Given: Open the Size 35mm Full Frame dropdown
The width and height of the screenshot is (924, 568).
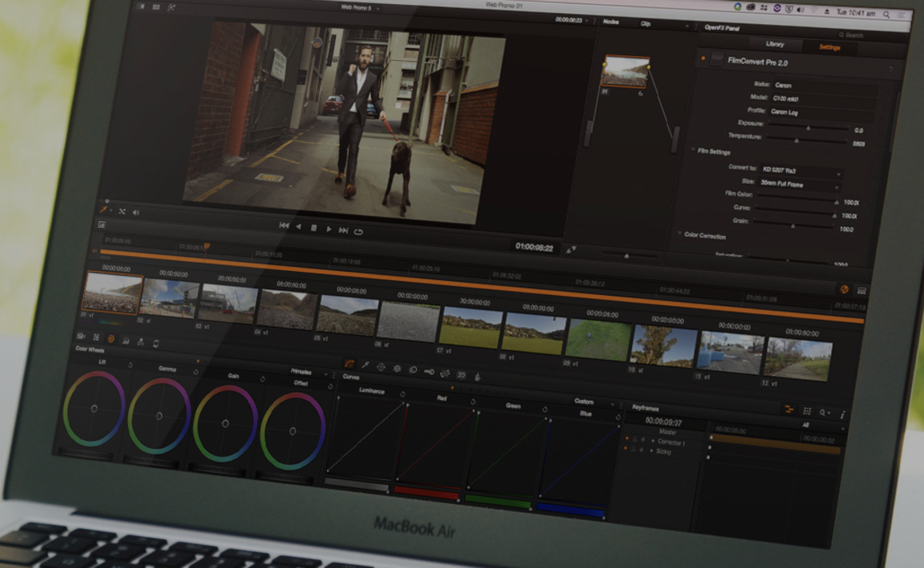Looking at the screenshot, I should 799,184.
